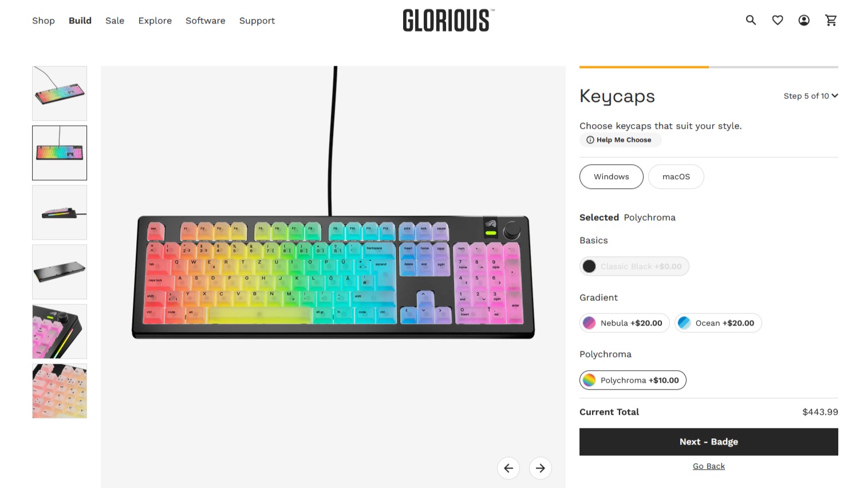Open the Shop menu
Screen dimensions: 868x488
[44, 21]
